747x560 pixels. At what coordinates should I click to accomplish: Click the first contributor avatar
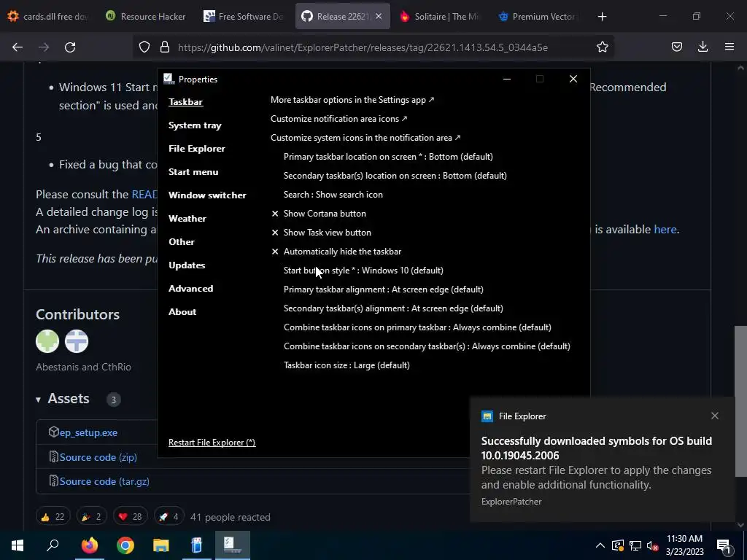[47, 341]
